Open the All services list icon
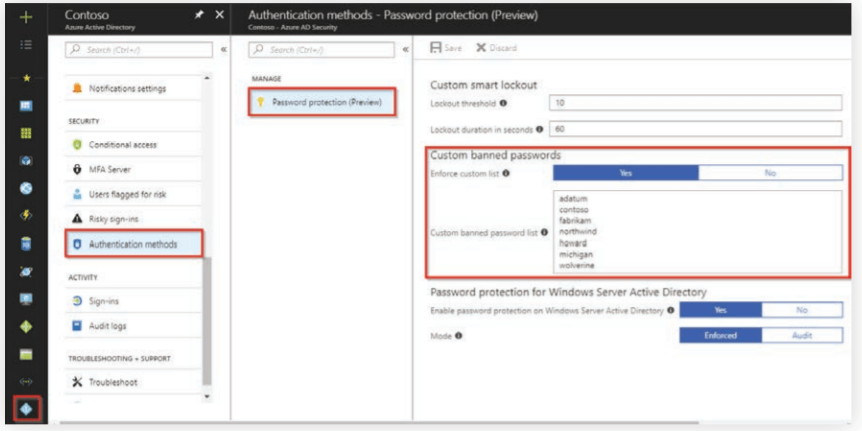The height and width of the screenshot is (431, 862). click(x=26, y=45)
